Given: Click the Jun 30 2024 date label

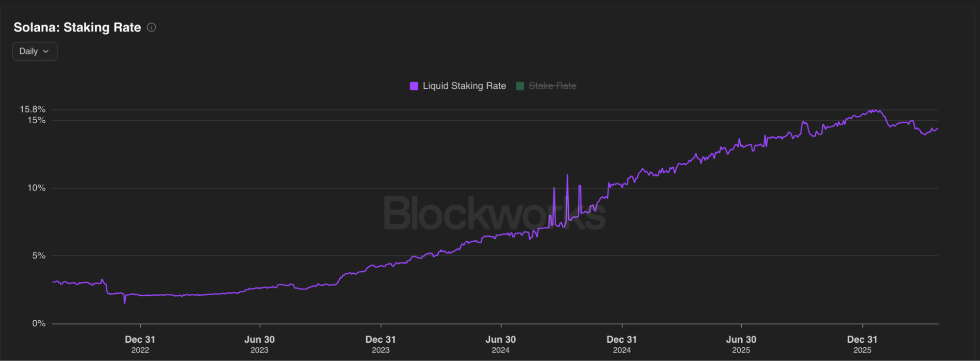Looking at the screenshot, I should tap(501, 344).
